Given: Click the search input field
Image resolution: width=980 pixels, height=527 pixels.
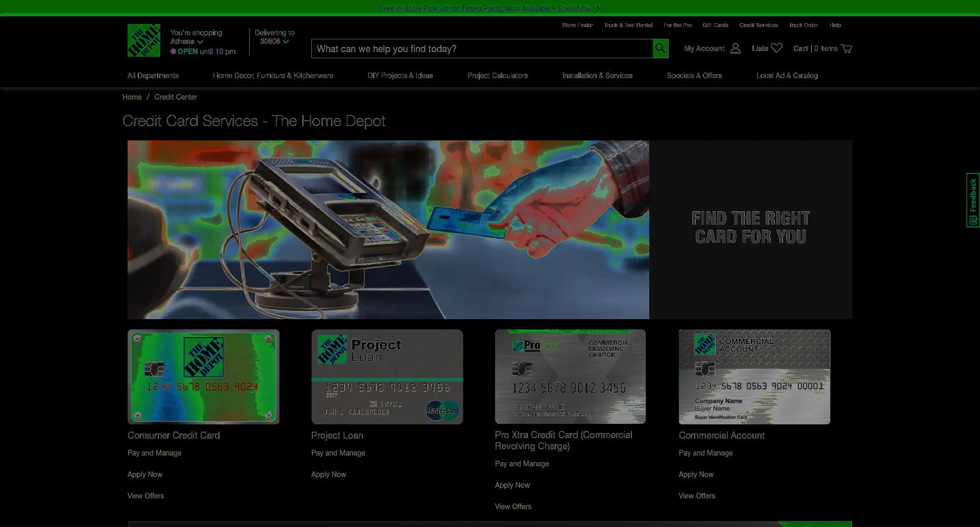Looking at the screenshot, I should 482,49.
